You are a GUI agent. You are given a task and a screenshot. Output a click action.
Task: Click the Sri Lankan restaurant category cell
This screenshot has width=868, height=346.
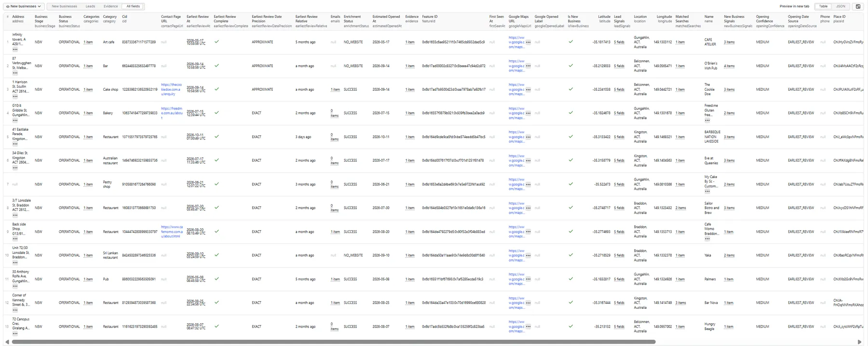110,255
